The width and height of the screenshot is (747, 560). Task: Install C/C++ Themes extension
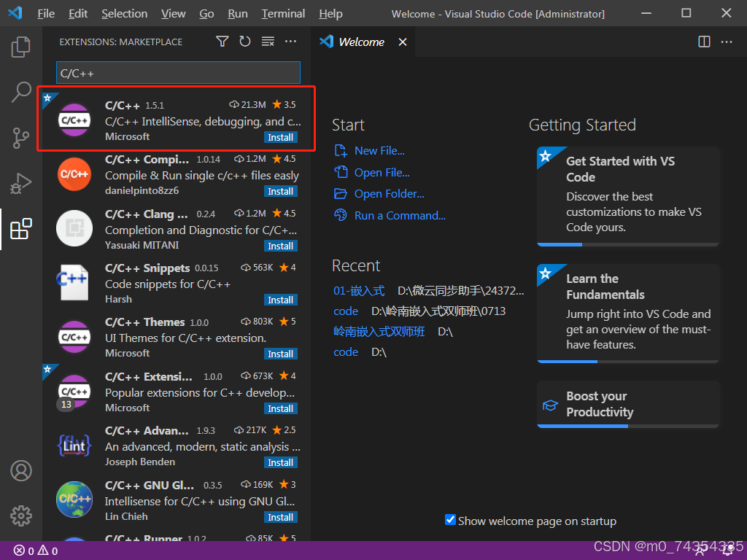point(281,354)
